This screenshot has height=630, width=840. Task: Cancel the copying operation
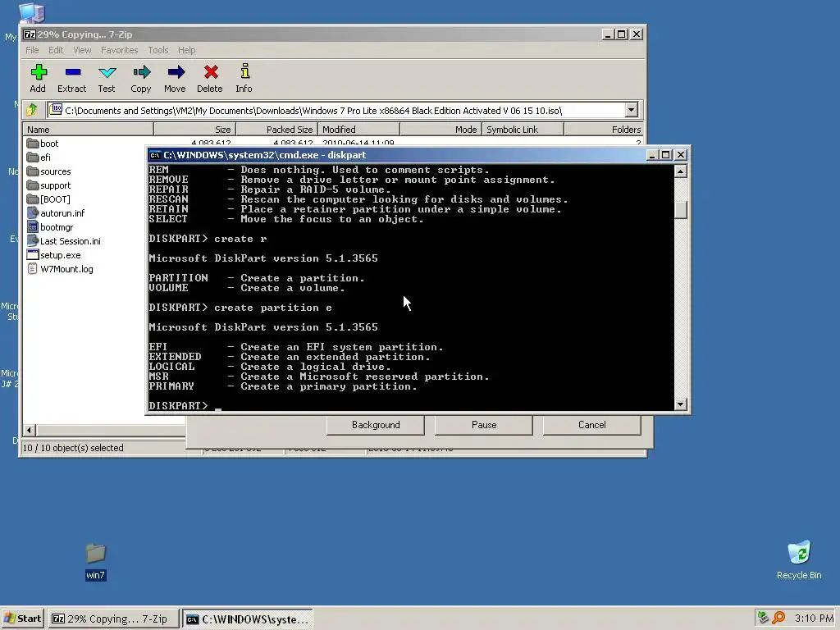(x=592, y=425)
